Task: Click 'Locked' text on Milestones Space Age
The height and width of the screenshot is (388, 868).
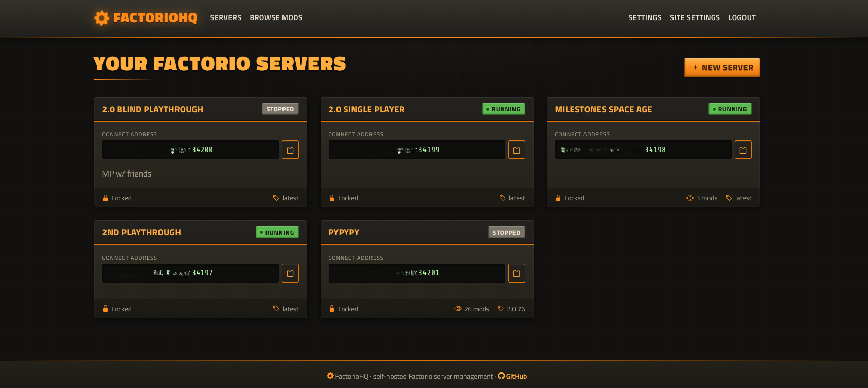Action: pyautogui.click(x=574, y=198)
